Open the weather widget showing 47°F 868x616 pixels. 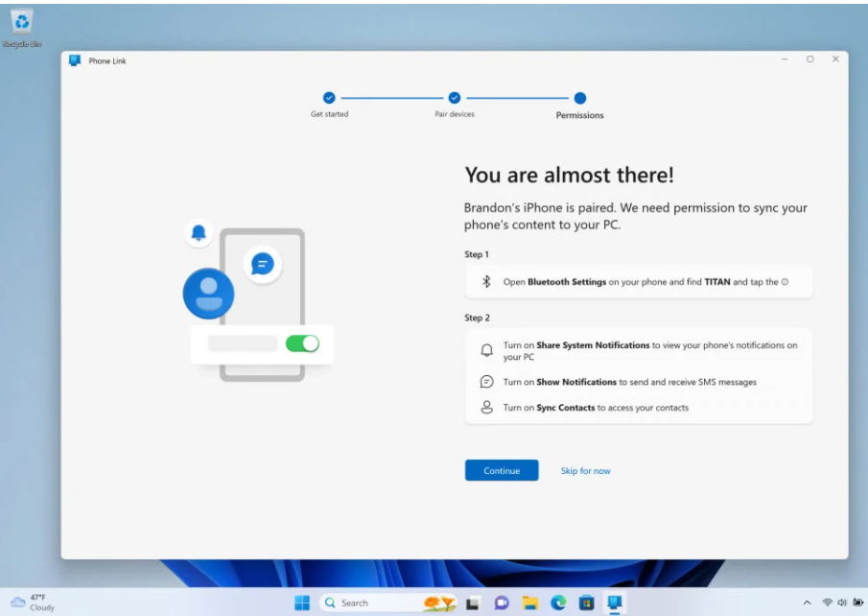pyautogui.click(x=33, y=602)
